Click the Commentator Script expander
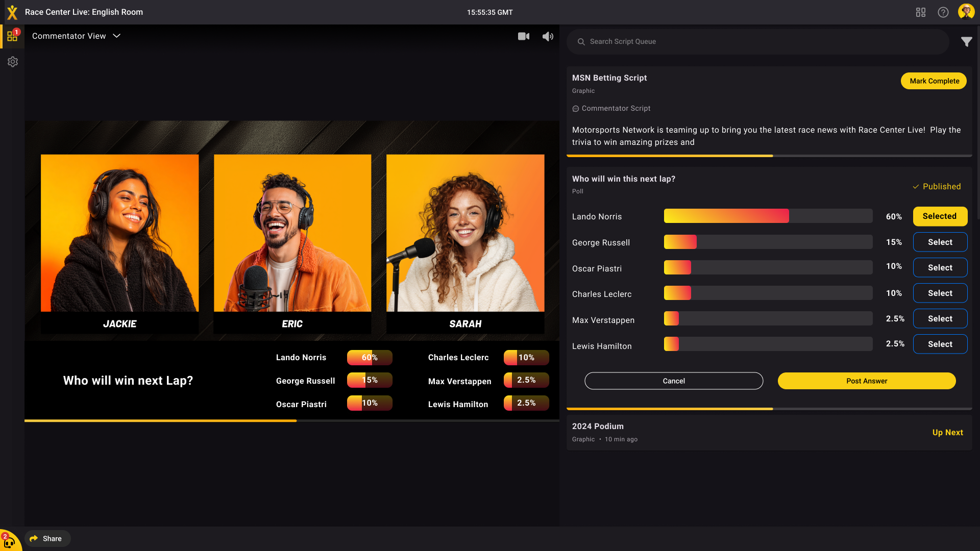This screenshot has width=980, height=551. (611, 108)
